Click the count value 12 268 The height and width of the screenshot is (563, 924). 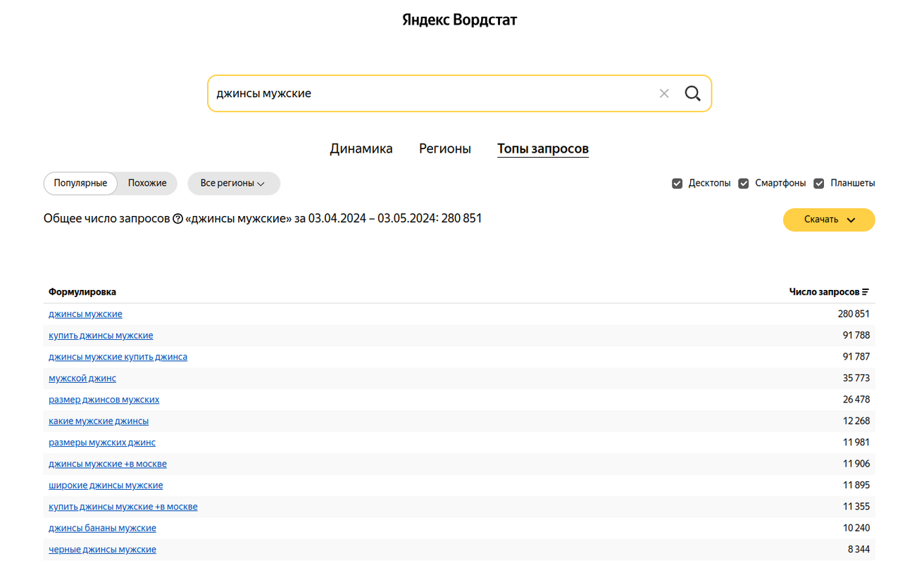click(x=856, y=422)
